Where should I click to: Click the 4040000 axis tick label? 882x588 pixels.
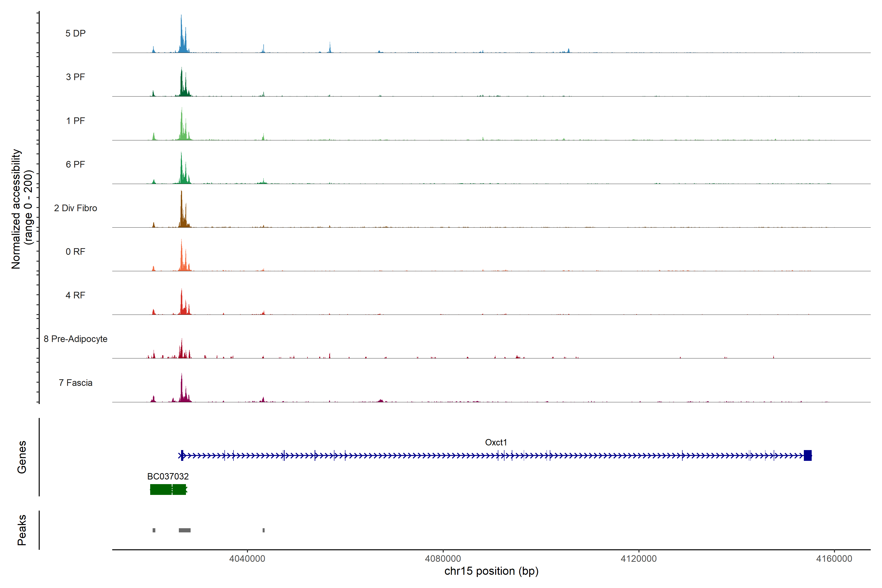247,559
